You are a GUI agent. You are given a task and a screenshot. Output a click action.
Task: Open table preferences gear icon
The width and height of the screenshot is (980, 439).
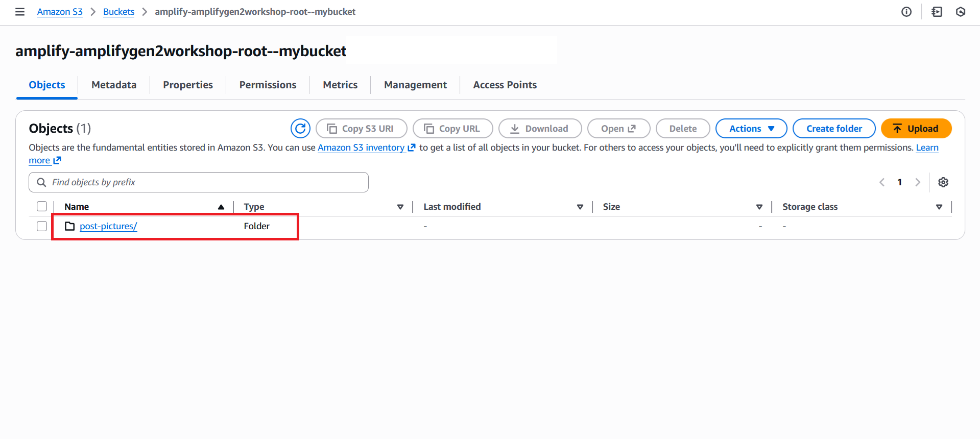(943, 182)
